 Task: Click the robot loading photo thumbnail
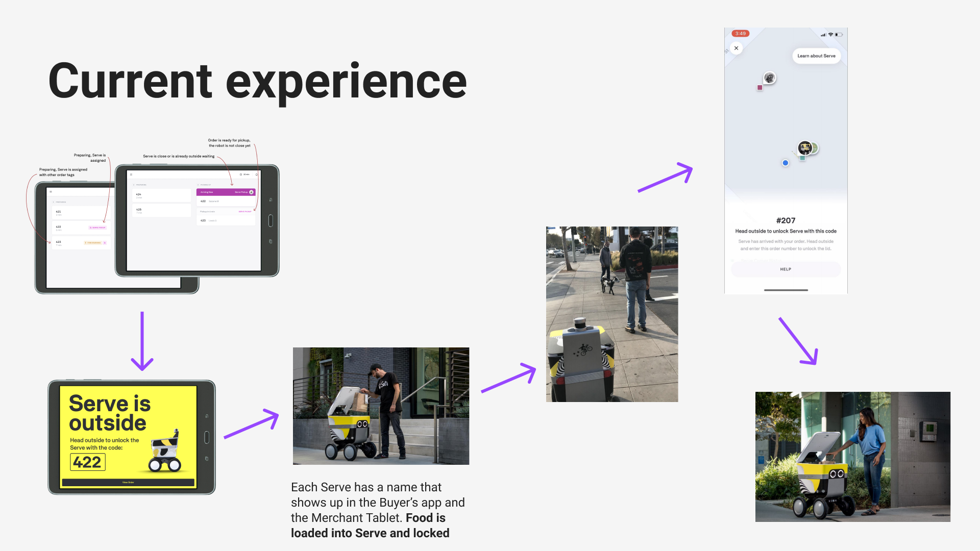pyautogui.click(x=381, y=406)
